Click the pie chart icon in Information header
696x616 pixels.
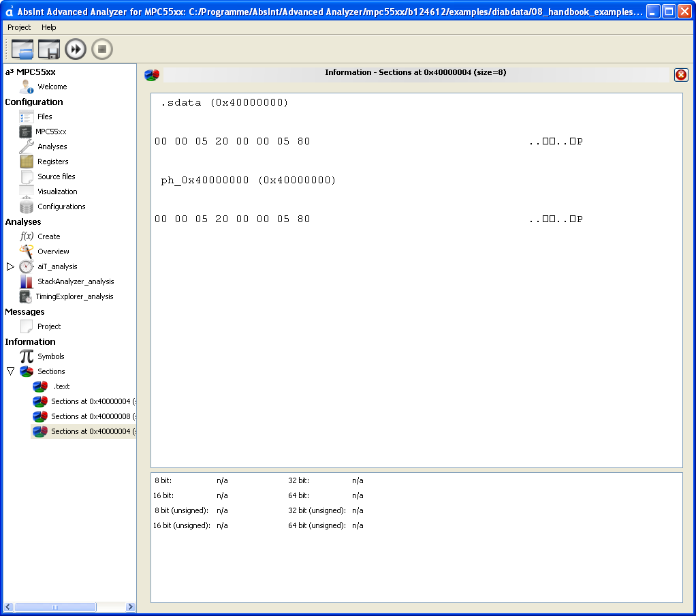point(152,74)
